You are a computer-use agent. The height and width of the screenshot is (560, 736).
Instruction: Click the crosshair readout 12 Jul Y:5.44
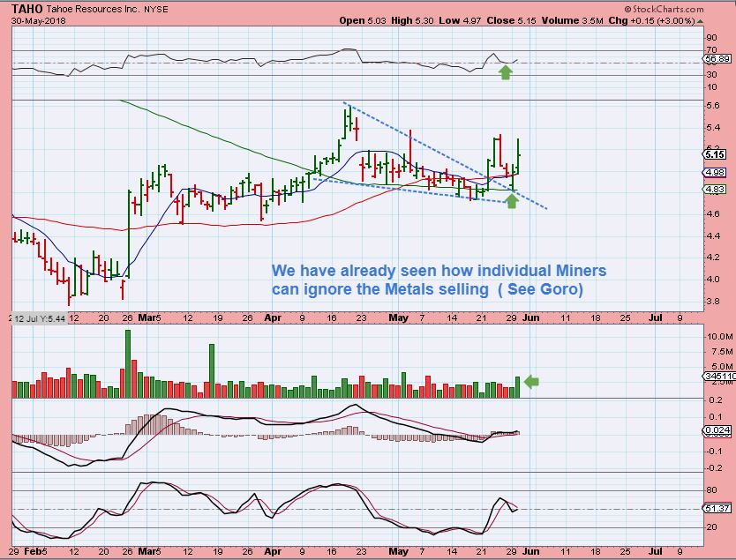[x=39, y=318]
